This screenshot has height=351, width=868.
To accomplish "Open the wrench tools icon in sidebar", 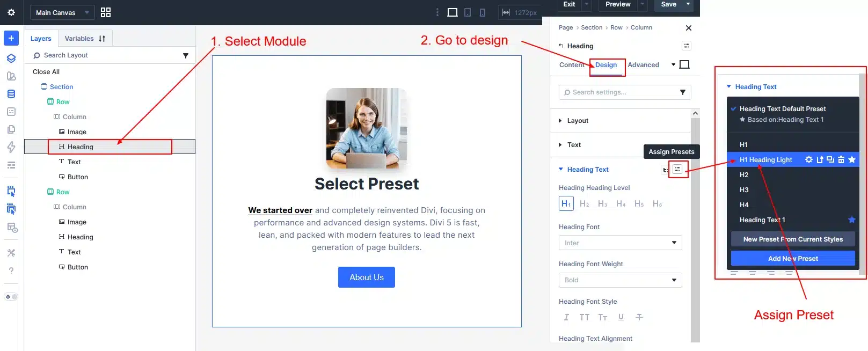I will (x=11, y=253).
